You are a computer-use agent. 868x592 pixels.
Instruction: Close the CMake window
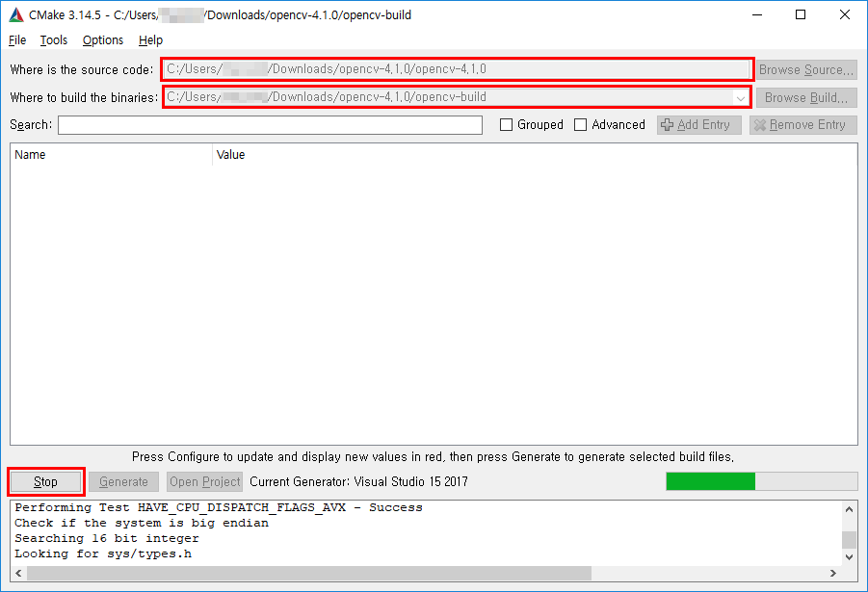[x=844, y=15]
